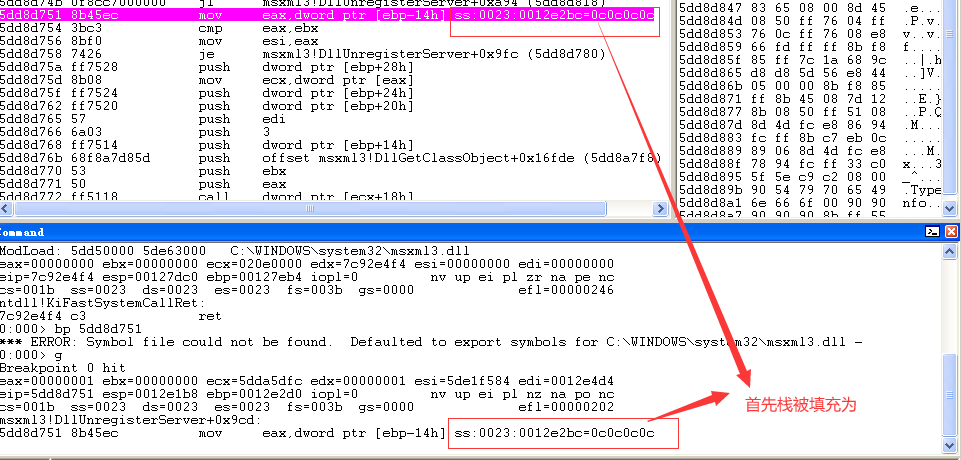The height and width of the screenshot is (460, 961).
Task: Click the memory pane's down scroll arrow
Action: pyautogui.click(x=949, y=209)
